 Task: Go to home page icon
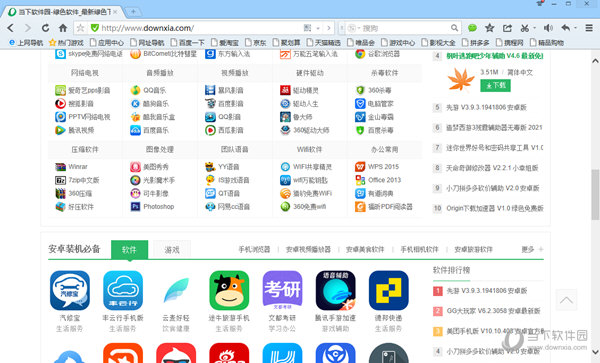[63, 28]
